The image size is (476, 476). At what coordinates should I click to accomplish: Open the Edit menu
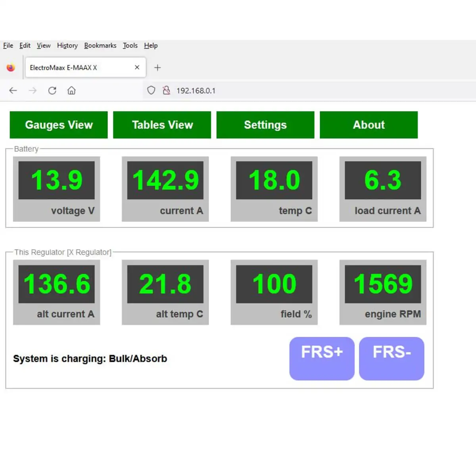[25, 46]
